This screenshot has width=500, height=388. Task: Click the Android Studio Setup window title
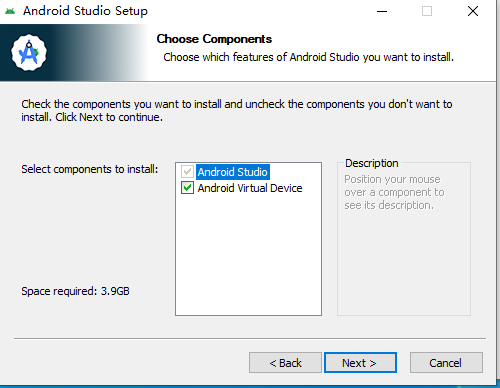pos(85,11)
